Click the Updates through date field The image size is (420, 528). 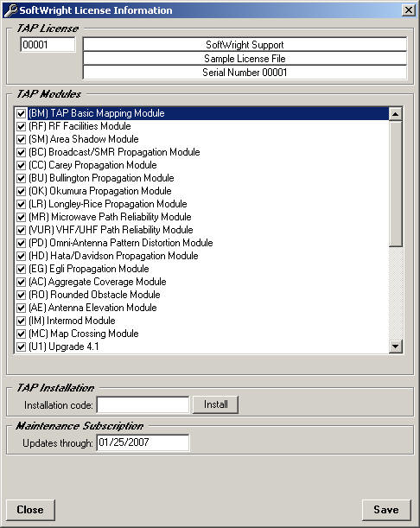coord(143,442)
